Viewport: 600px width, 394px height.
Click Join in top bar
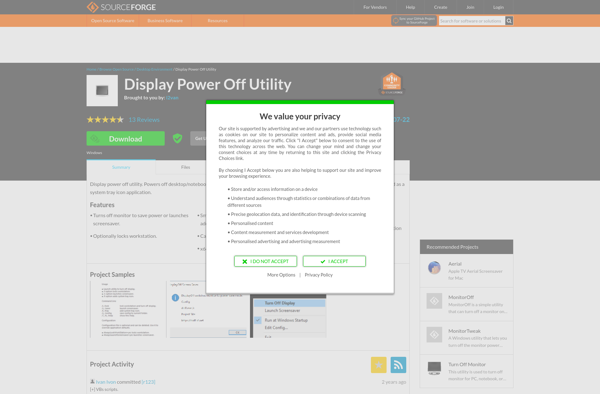pos(470,7)
